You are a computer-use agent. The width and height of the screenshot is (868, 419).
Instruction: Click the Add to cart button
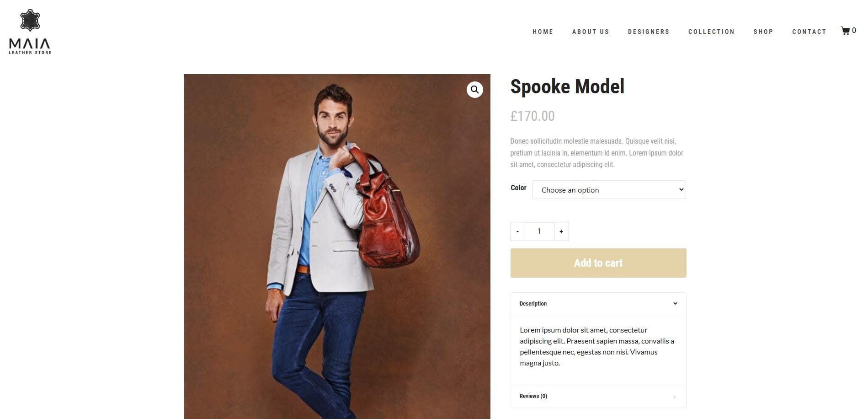pos(598,263)
